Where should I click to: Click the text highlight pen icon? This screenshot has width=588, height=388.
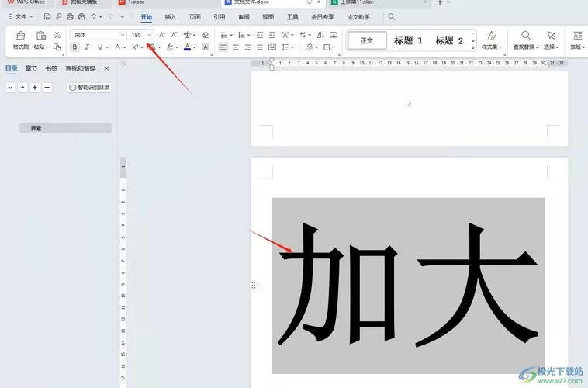pos(170,47)
